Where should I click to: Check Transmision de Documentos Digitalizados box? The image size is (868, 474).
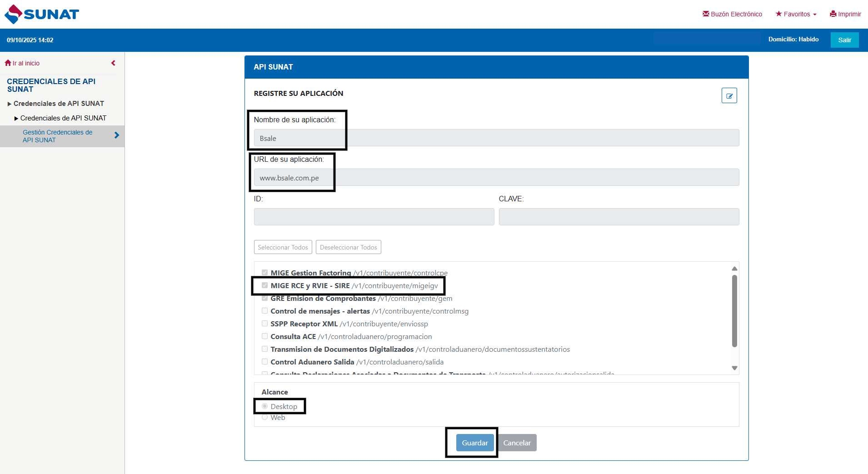coord(264,349)
